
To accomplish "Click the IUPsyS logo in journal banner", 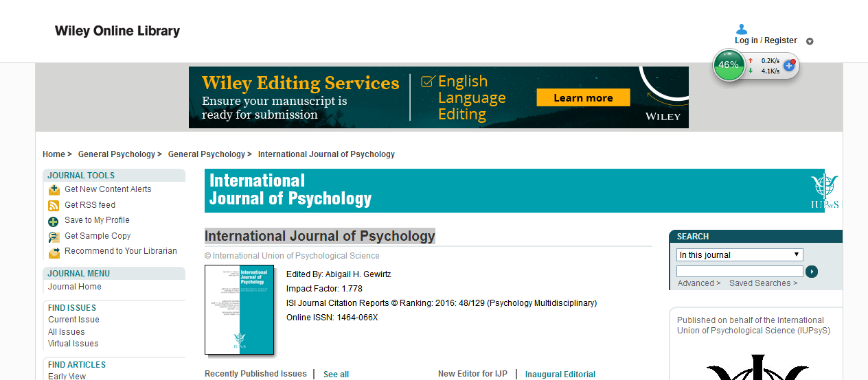I will pyautogui.click(x=824, y=191).
